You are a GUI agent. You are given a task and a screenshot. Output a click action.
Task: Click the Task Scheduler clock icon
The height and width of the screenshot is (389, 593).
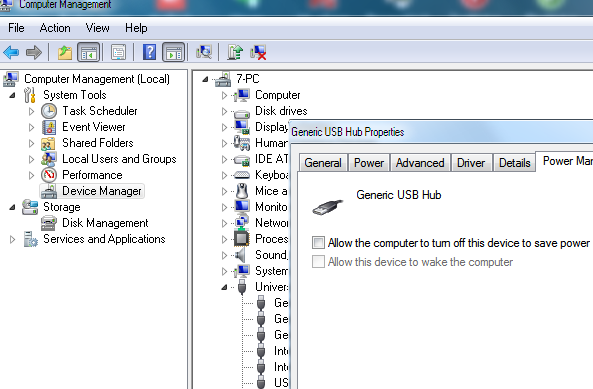pos(49,111)
